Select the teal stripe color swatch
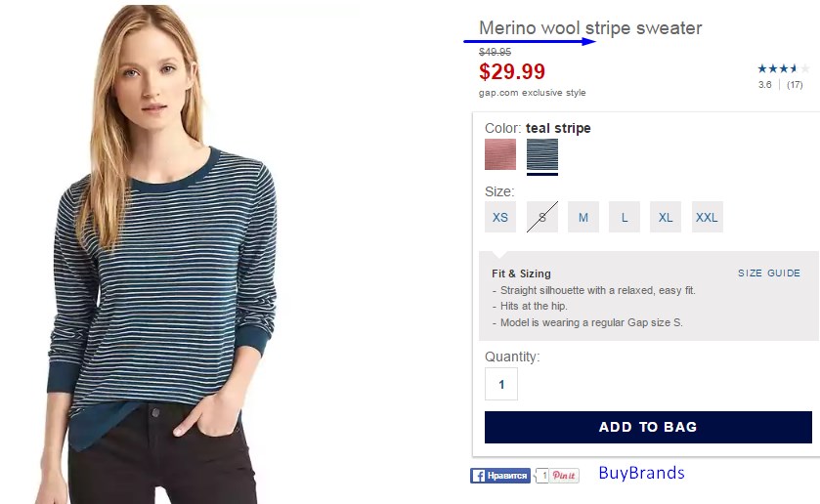820x504 pixels. pyautogui.click(x=542, y=154)
